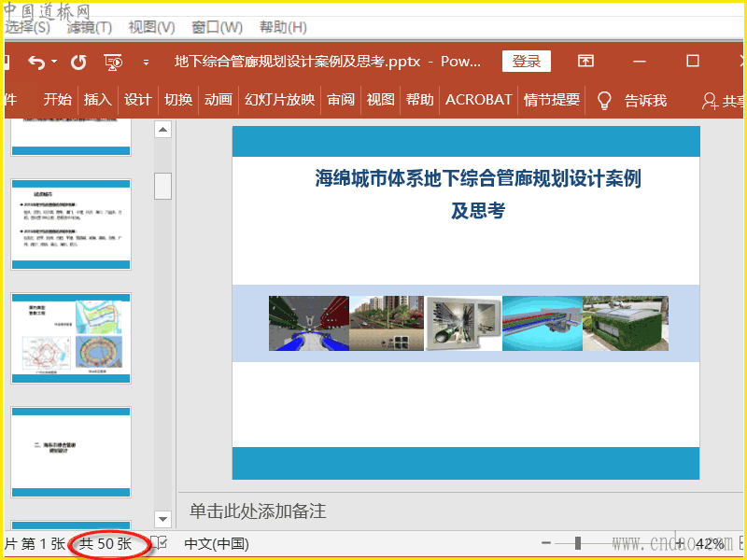Click thumbnail panel scroll down arrow

pos(162,519)
